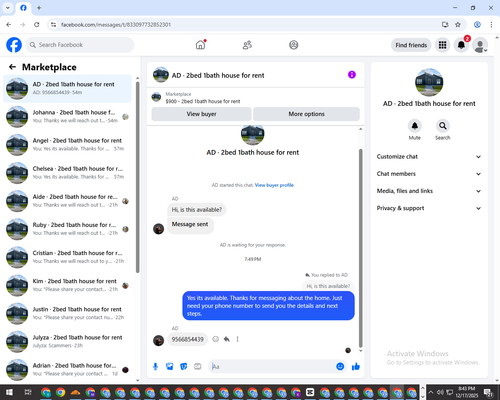
Task: Expand Customize chat section
Action: coord(429,157)
